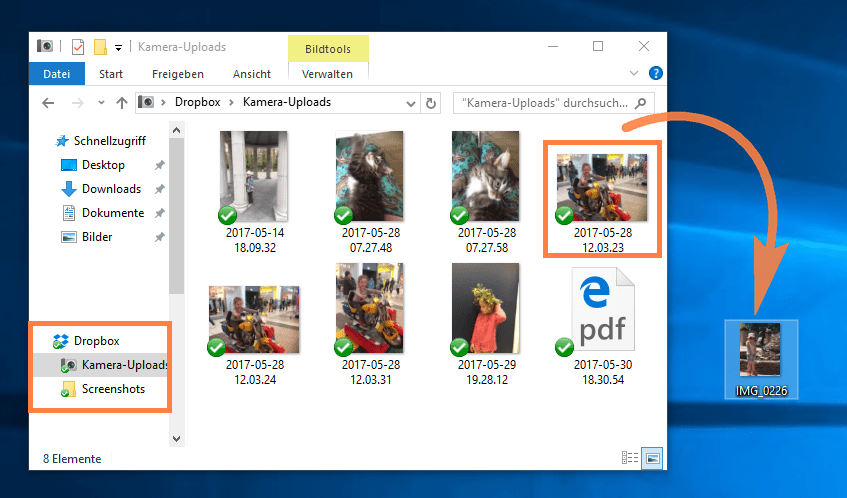This screenshot has width=847, height=498.
Task: Open the recent locations dropdown arrow
Action: (101, 103)
